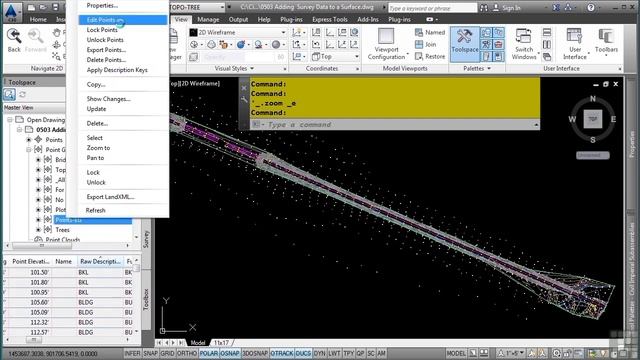Open the TOPO-TREE layer dropdown
640x360 pixels.
point(222,7)
